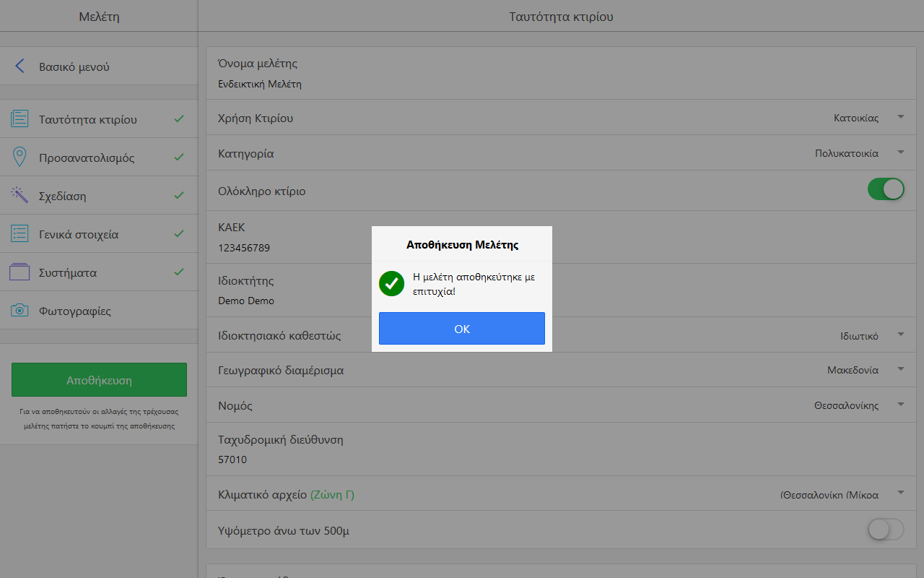924x578 pixels.
Task: Click the Μακεδονία value text
Action: pyautogui.click(x=853, y=370)
